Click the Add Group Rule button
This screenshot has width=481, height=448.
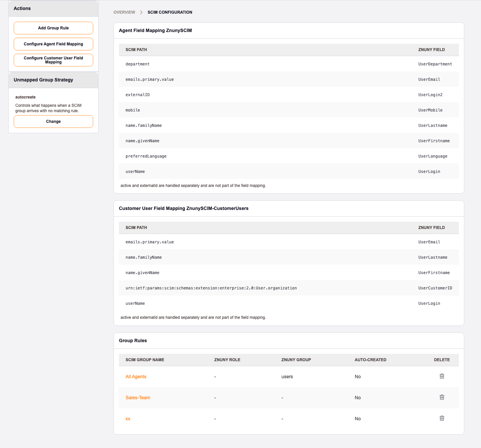click(x=53, y=28)
